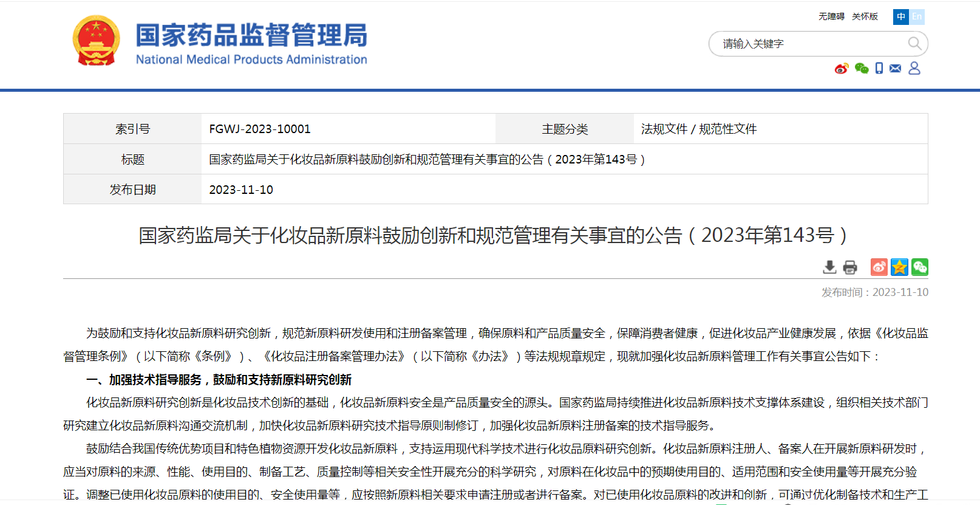Click the search magnifier icon

tap(914, 44)
